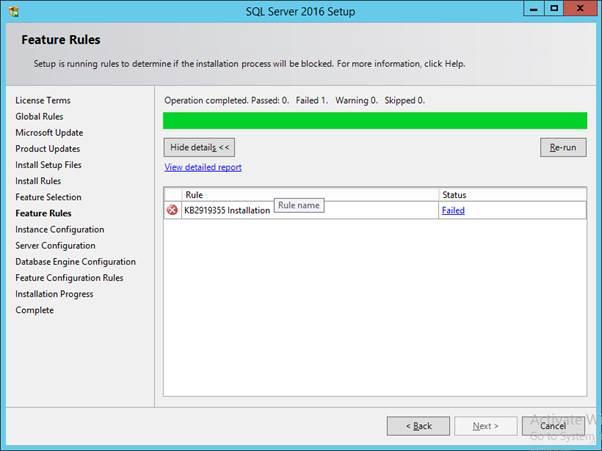Select the Install Setup Files step
The height and width of the screenshot is (451, 602).
click(x=48, y=165)
